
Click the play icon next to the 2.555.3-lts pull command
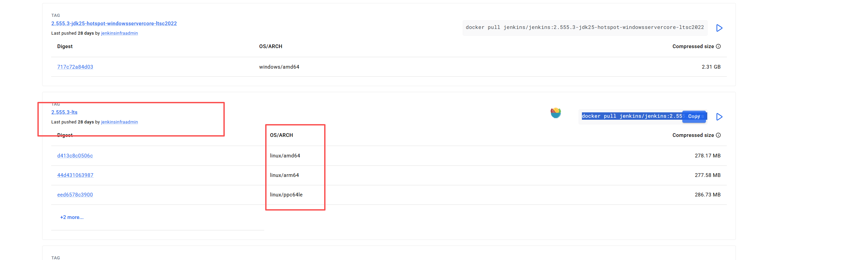[x=719, y=117]
